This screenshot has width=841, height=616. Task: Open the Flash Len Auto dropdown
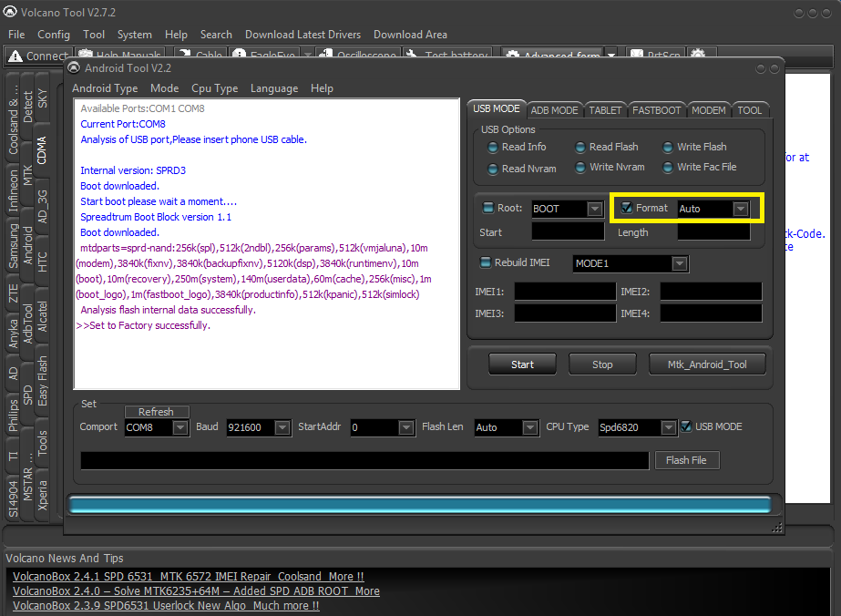coord(530,427)
